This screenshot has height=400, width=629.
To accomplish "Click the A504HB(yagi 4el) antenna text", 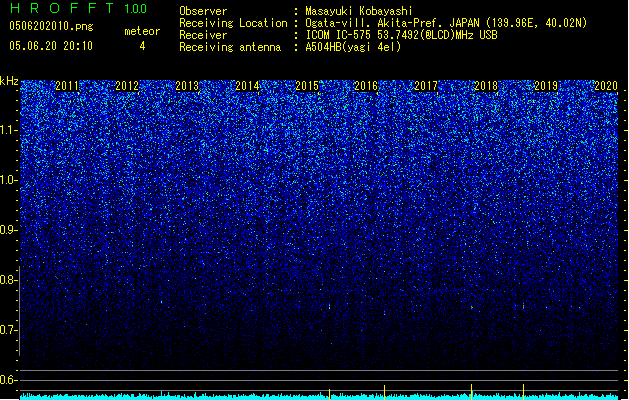I will 353,47.
